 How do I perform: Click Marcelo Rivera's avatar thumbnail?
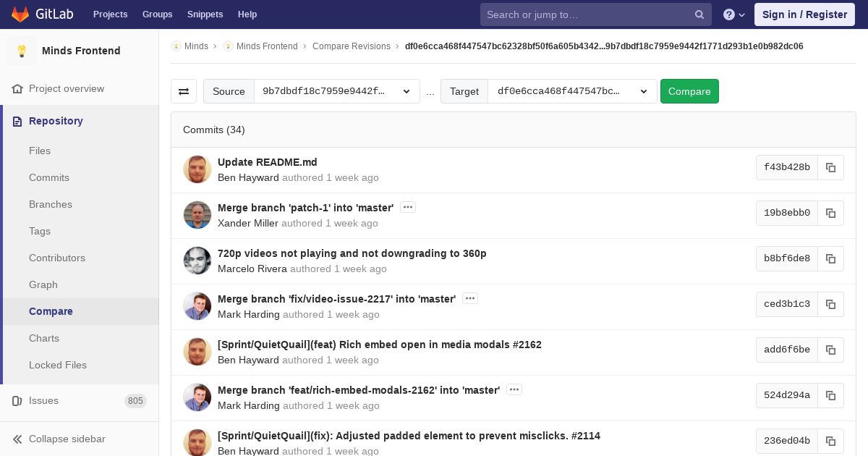coord(197,261)
